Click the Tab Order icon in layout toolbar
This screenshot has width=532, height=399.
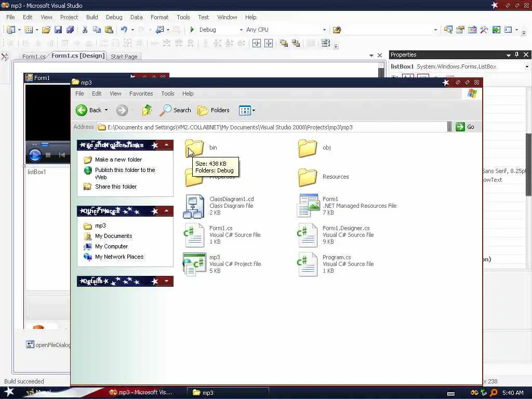325,43
